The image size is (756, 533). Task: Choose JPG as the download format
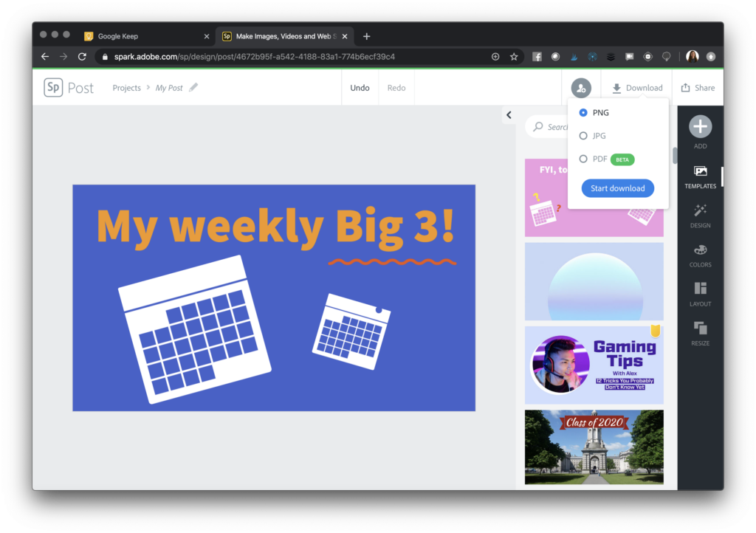[x=583, y=136]
